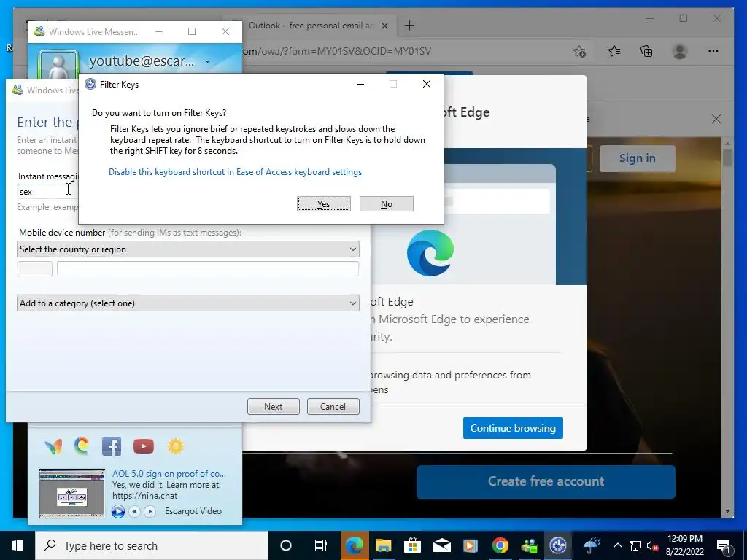The height and width of the screenshot is (560, 747).
Task: Open the Favorites list icon in Edge
Action: [x=614, y=51]
